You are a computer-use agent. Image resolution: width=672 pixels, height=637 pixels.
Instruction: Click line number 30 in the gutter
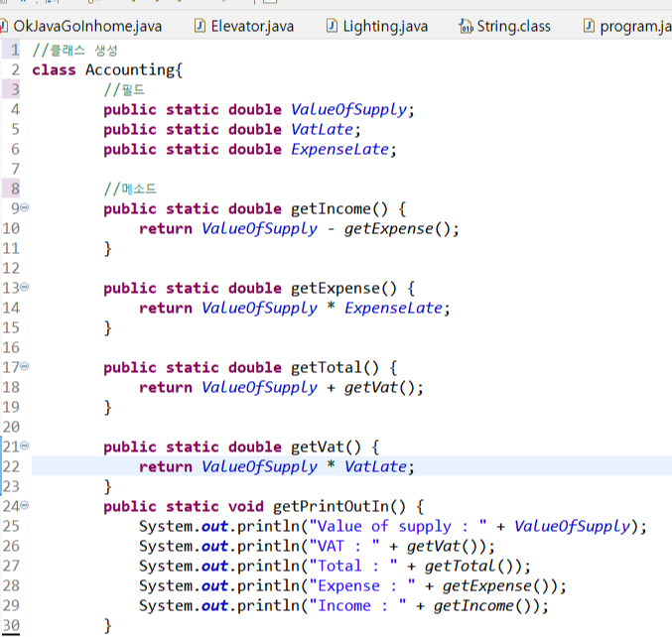pyautogui.click(x=11, y=625)
